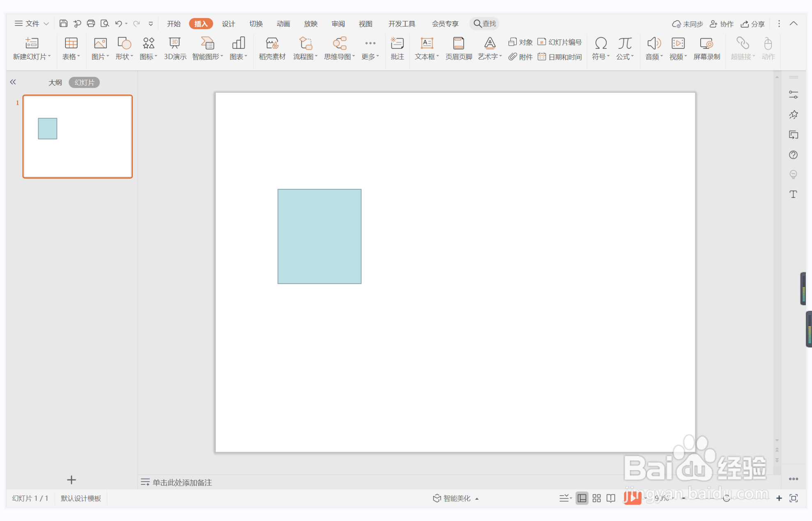
Task: Select slide 1 thumbnail in panel
Action: (x=78, y=136)
